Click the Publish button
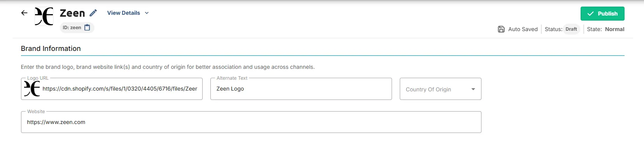 point(602,14)
